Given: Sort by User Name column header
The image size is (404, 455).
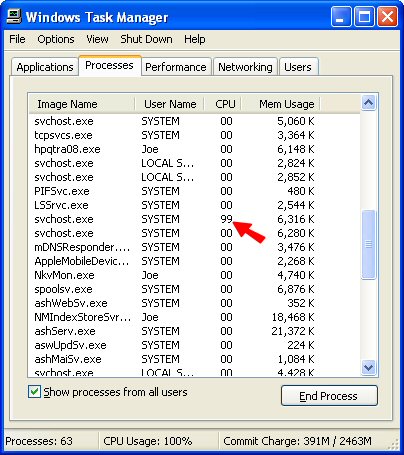Looking at the screenshot, I should tap(170, 104).
